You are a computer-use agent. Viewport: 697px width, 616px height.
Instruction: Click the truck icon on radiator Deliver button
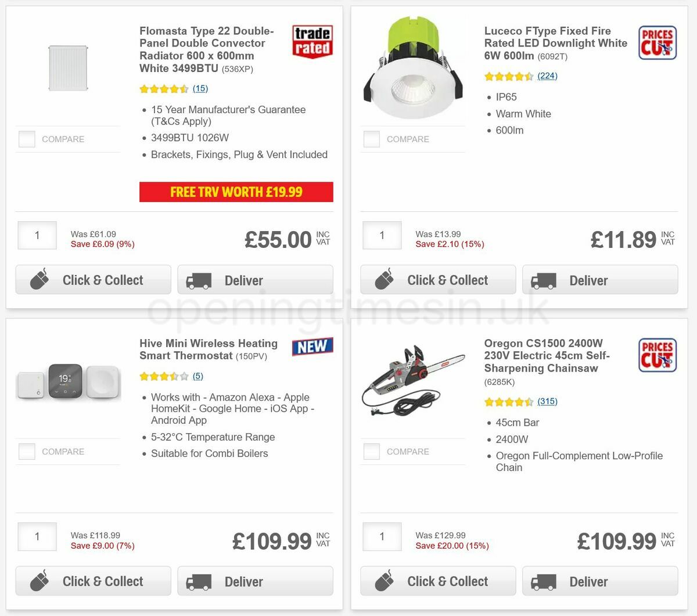(x=198, y=280)
